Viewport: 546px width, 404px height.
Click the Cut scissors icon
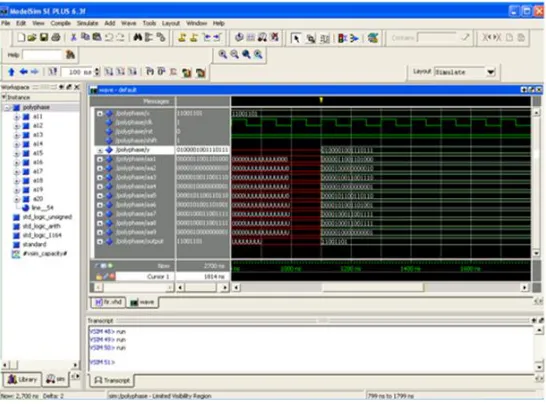coord(73,37)
